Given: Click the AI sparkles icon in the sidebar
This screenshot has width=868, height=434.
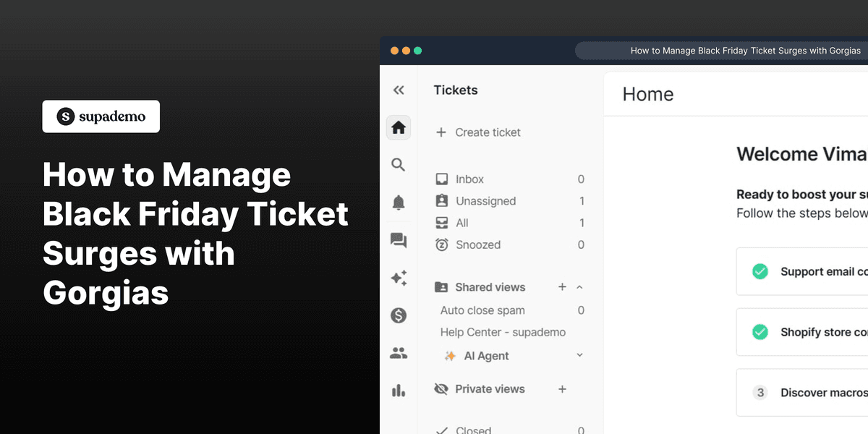Looking at the screenshot, I should [398, 278].
